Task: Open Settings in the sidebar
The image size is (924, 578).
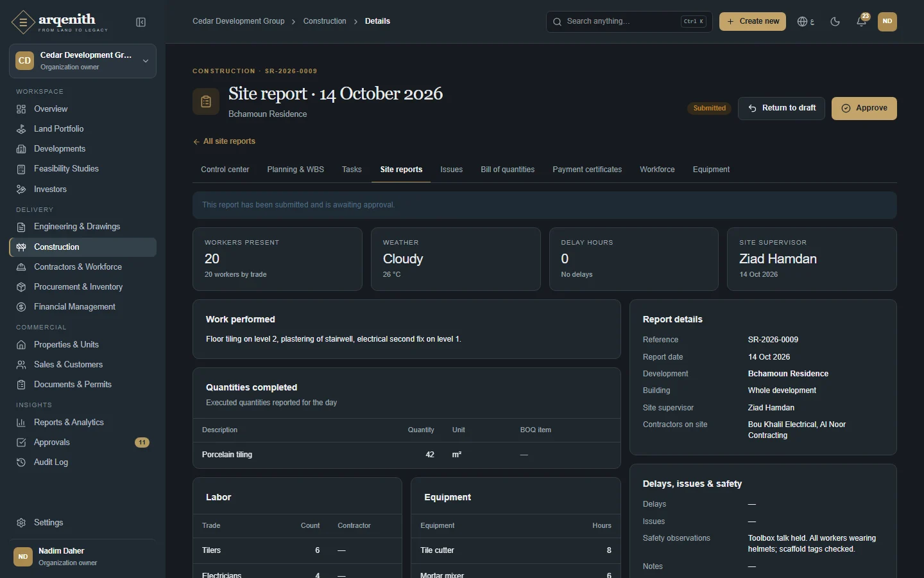Action: [x=83, y=523]
